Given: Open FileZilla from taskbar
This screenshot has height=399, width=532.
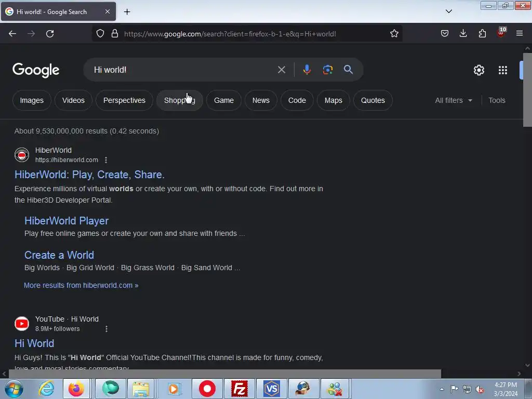Looking at the screenshot, I should [239, 389].
